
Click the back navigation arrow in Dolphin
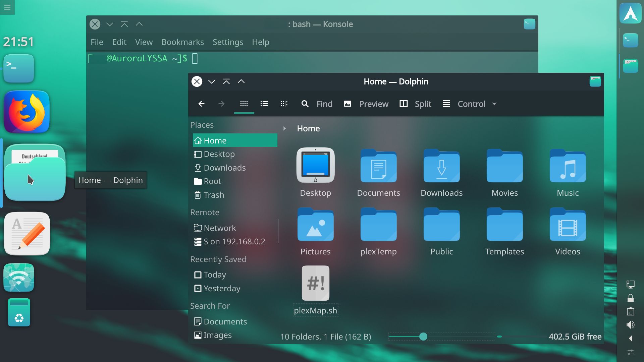pos(201,104)
